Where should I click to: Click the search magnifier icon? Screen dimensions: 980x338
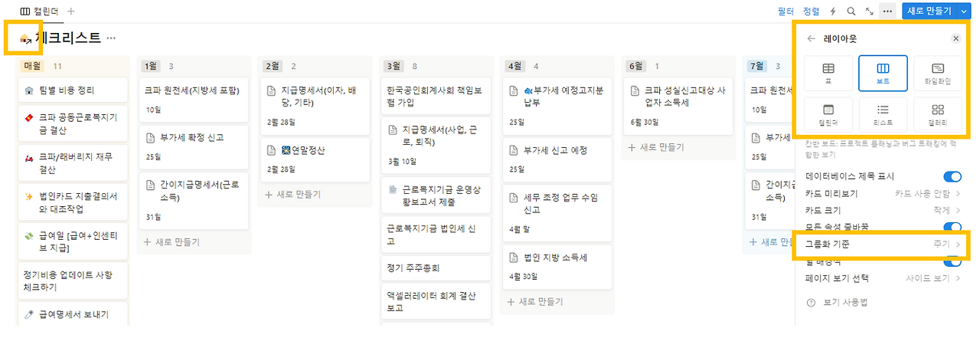pos(851,11)
